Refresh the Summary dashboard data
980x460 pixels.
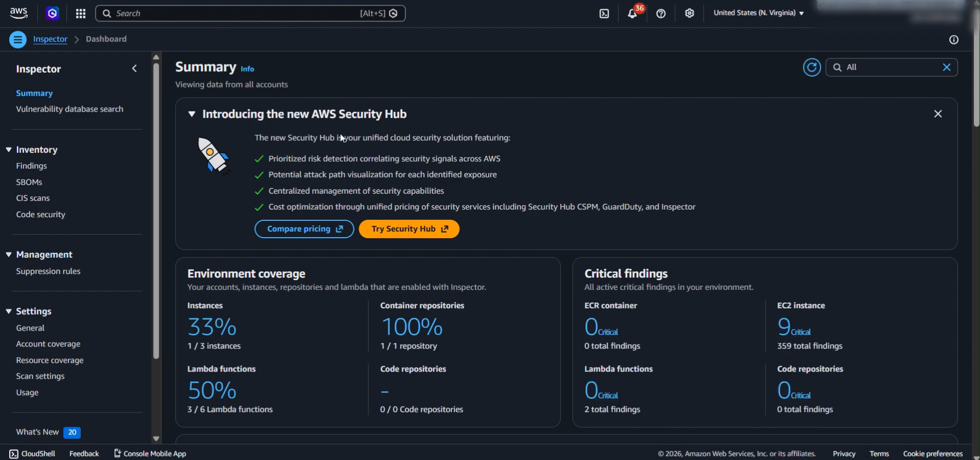coord(811,67)
